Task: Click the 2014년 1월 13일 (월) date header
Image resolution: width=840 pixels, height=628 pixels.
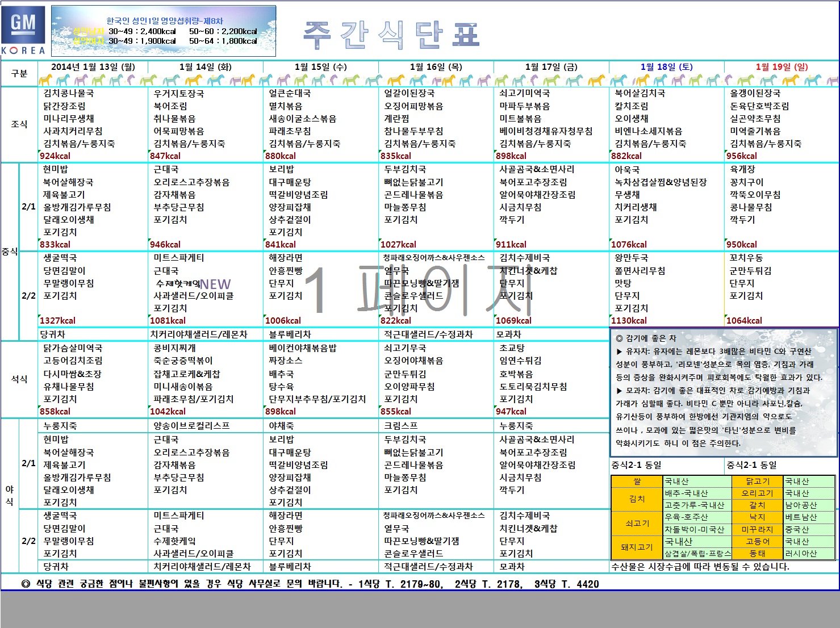Action: [x=93, y=66]
